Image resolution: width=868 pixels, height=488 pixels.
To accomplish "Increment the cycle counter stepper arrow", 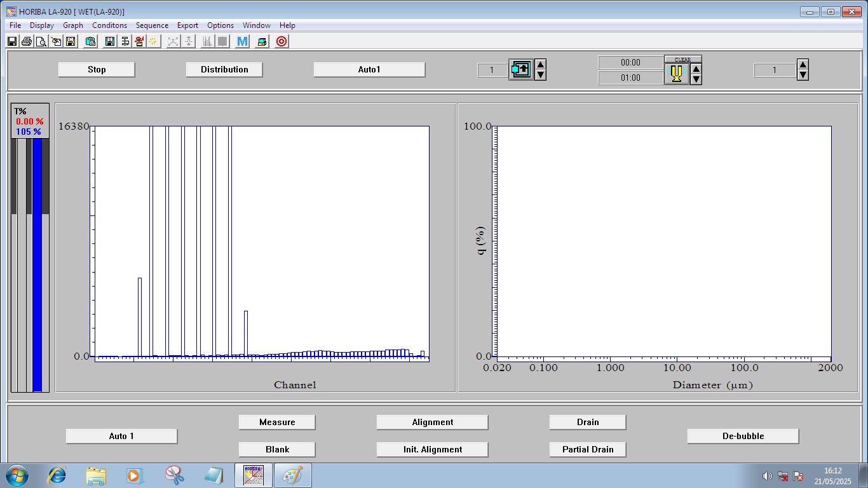I will [x=540, y=64].
